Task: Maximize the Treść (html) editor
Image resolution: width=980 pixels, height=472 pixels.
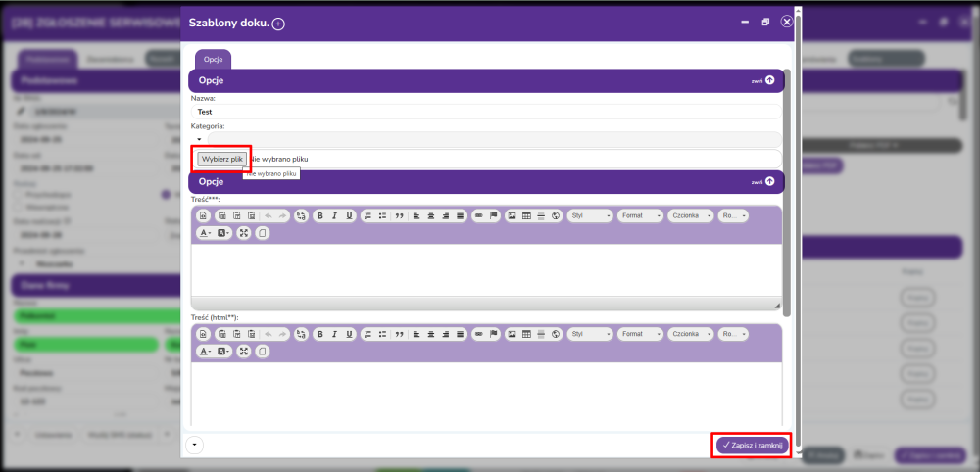Action: (244, 351)
